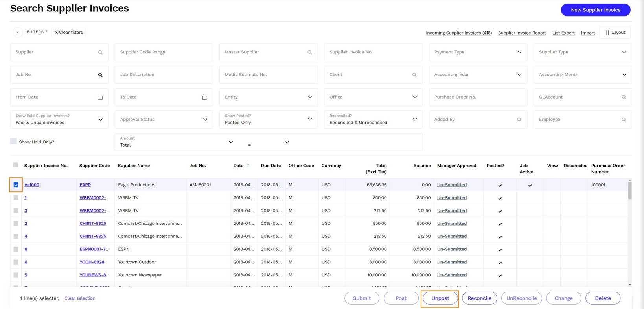Open the To Date calendar icon
Viewport: 644px width, 309px height.
tap(205, 97)
